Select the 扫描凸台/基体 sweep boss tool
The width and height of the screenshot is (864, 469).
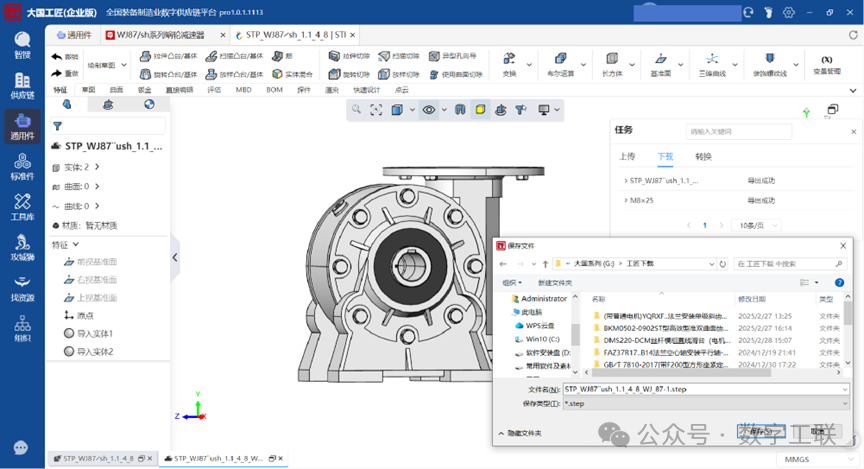point(234,56)
